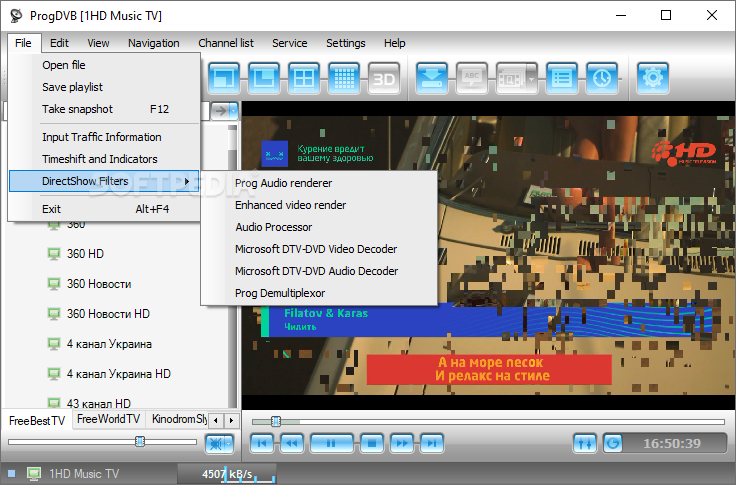Click the 4507 kB/s traffic indicator
This screenshot has height=485, width=736.
pos(227,474)
